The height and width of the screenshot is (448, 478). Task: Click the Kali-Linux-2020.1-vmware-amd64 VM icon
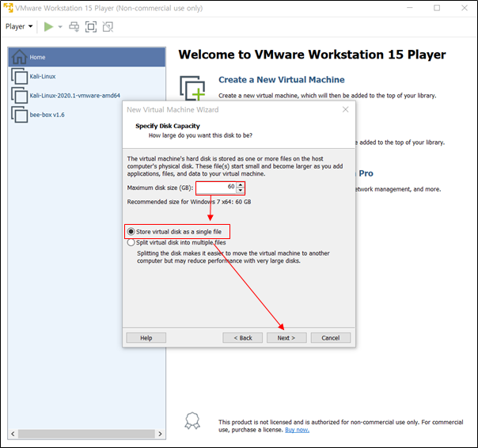(20, 96)
